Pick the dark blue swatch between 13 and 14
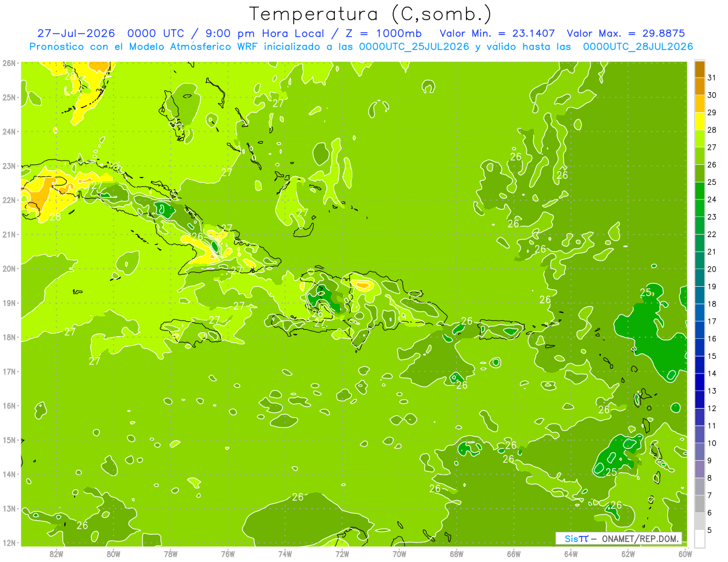The image size is (728, 562). (x=699, y=383)
